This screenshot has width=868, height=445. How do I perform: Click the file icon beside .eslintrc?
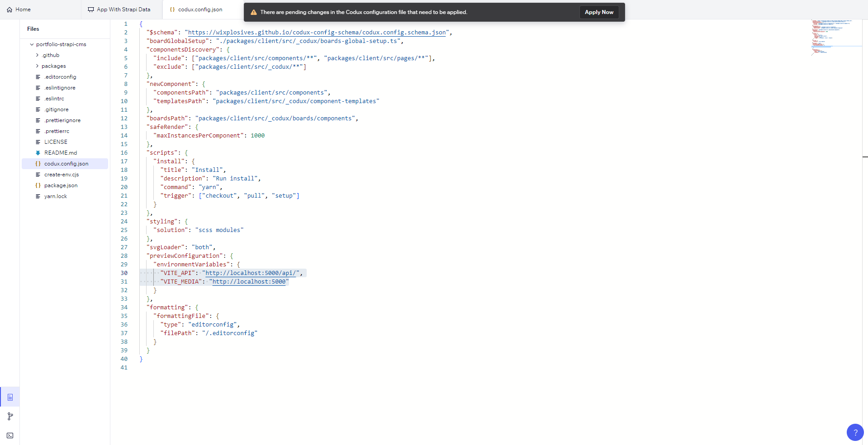click(x=38, y=99)
